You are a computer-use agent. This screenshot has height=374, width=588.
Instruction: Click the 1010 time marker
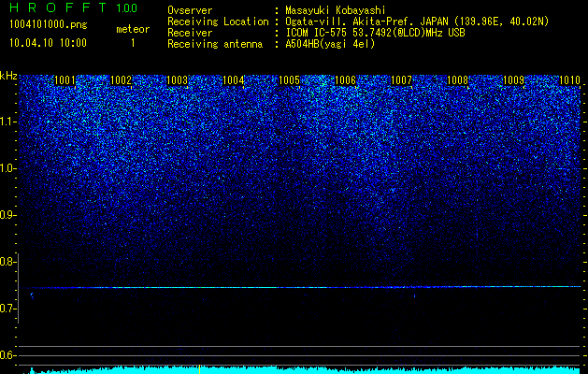569,80
